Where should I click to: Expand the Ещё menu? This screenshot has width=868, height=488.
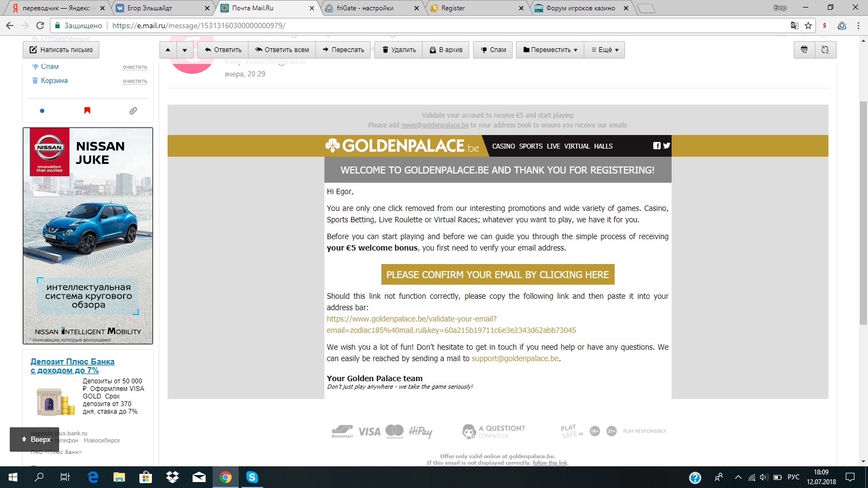point(604,50)
